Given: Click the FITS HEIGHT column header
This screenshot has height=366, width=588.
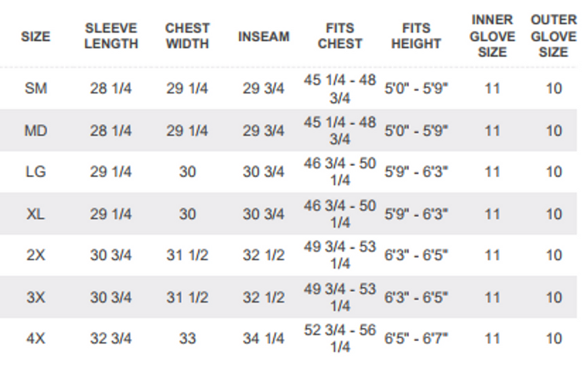Looking at the screenshot, I should point(416,36).
